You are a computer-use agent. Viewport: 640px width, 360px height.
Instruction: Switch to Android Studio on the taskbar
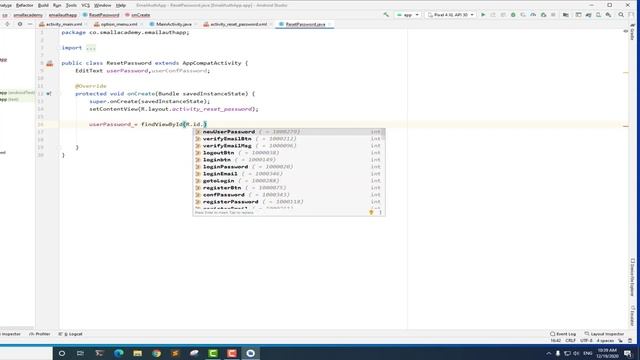click(250, 353)
